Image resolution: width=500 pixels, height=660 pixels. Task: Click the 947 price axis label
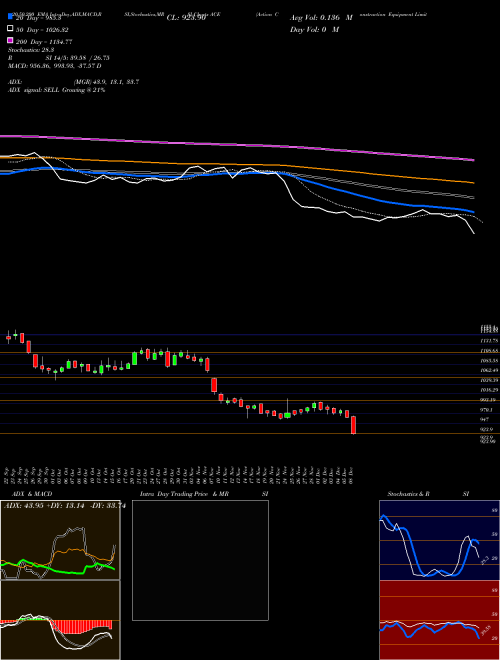(x=484, y=419)
